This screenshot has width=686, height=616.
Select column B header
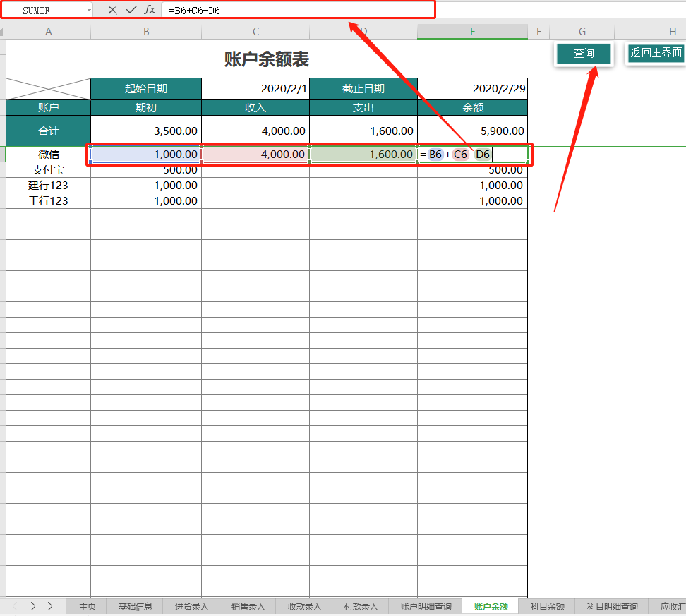(146, 32)
